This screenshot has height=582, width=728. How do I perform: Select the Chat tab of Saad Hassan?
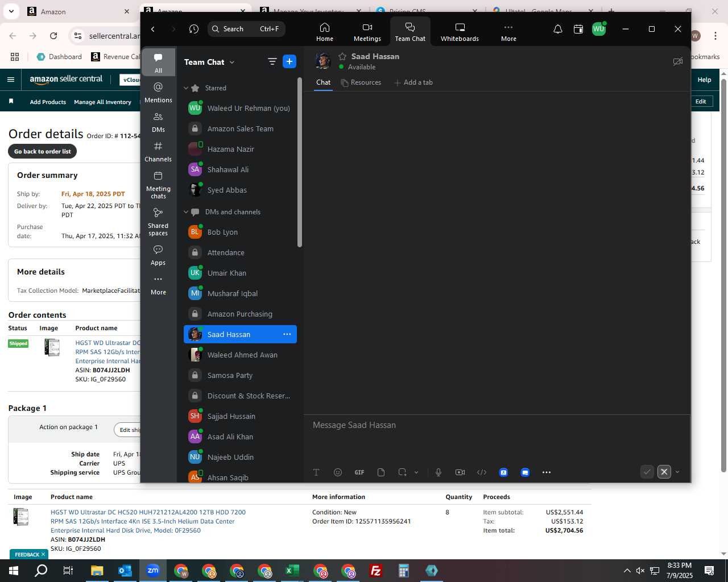(x=324, y=82)
